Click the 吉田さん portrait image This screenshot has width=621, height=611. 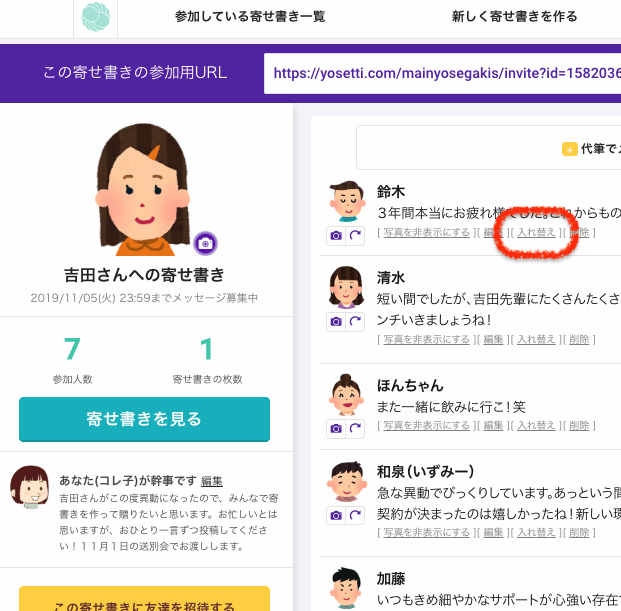pyautogui.click(x=143, y=189)
